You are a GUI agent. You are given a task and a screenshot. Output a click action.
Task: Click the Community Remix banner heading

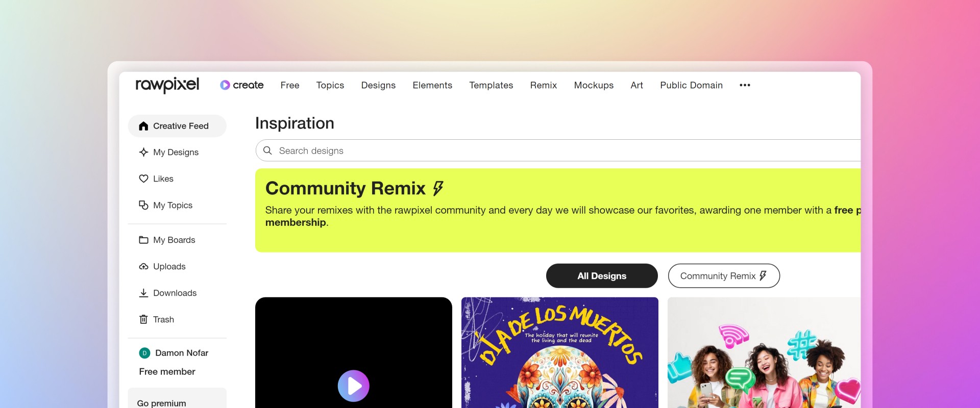354,188
